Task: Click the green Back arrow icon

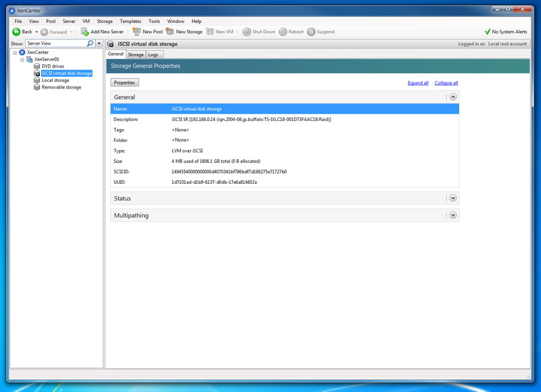Action: point(16,32)
